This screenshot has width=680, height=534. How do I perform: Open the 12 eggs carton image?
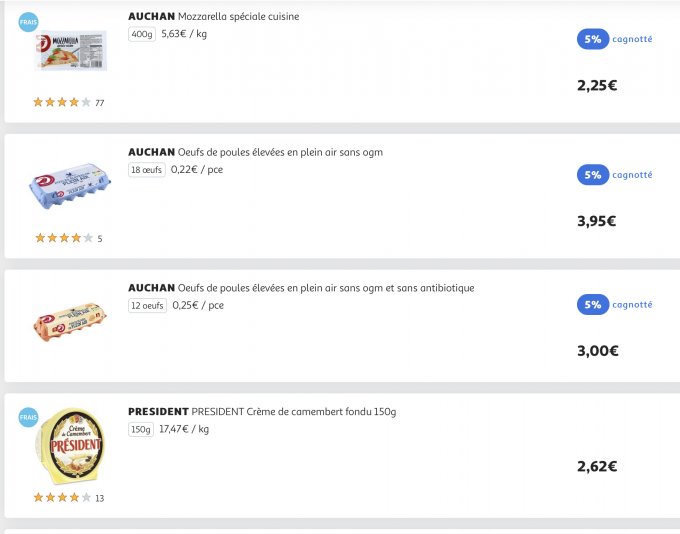pos(70,322)
